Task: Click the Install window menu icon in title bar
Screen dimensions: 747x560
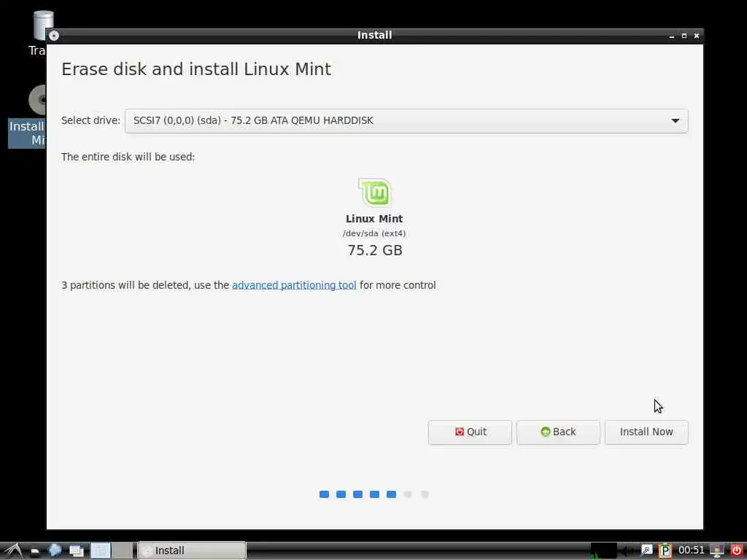Action: click(54, 36)
